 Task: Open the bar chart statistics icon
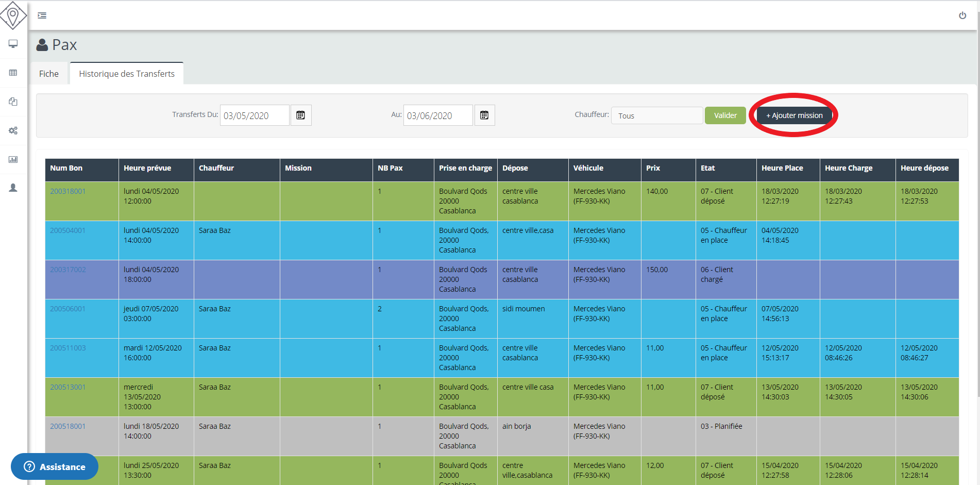point(13,159)
